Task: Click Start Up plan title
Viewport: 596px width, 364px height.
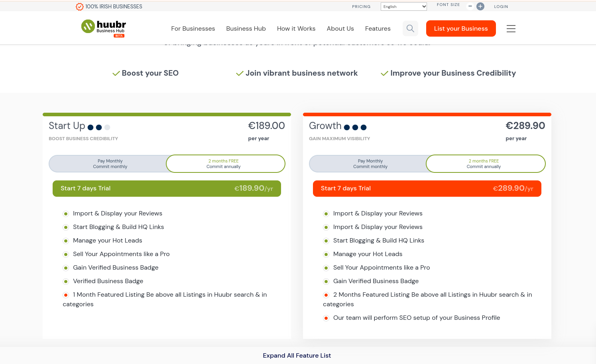Action: (67, 126)
